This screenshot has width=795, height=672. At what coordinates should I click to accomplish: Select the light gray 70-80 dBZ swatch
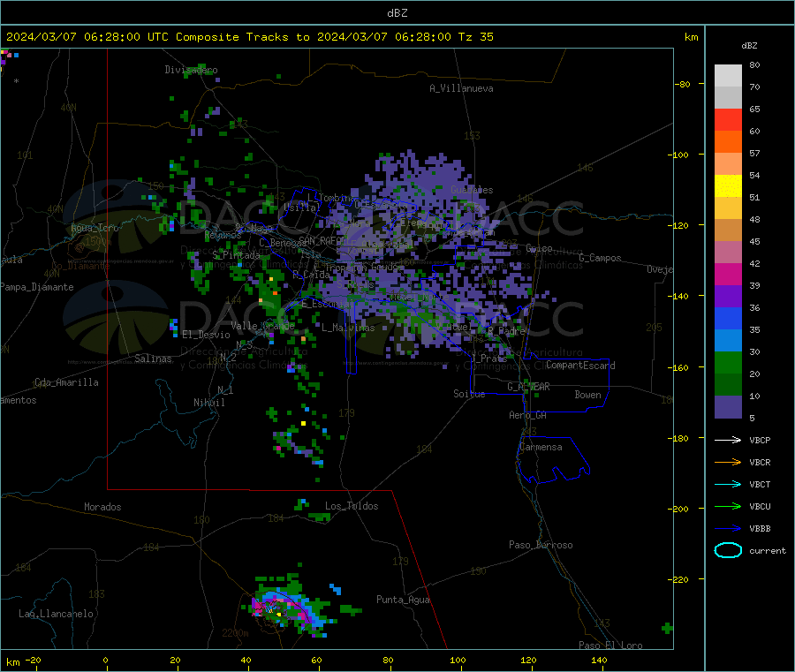(x=728, y=76)
